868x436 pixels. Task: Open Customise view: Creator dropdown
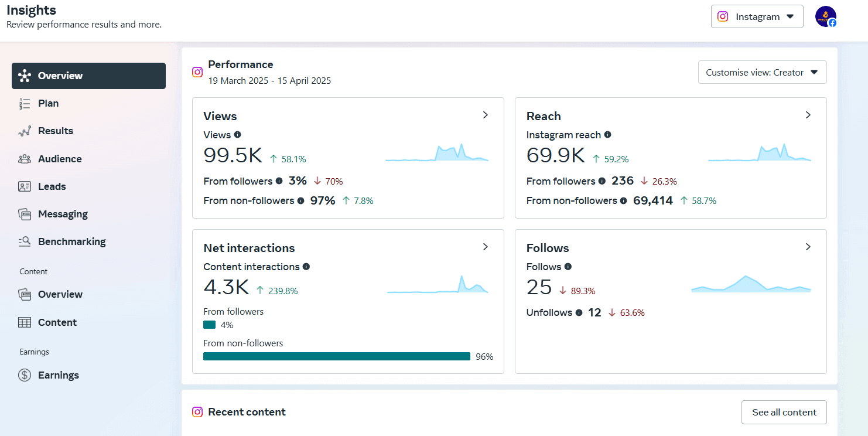(762, 73)
